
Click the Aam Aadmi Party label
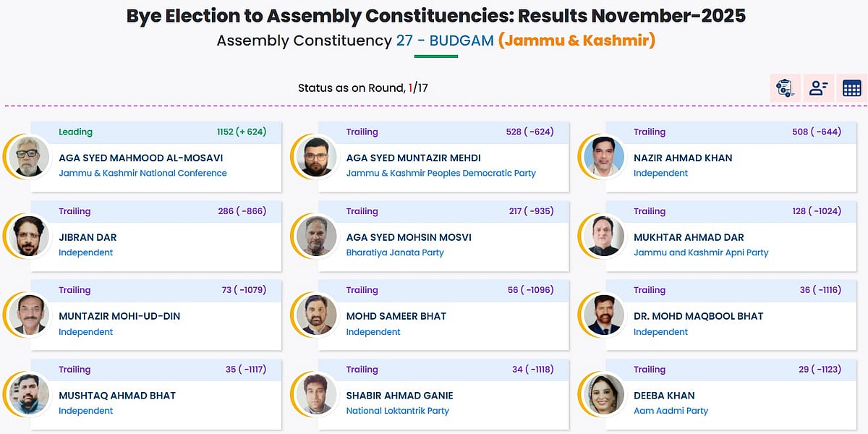(671, 411)
